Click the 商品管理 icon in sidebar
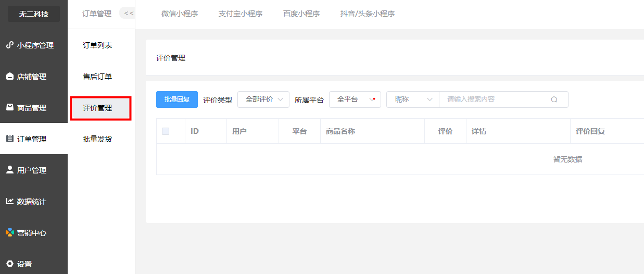This screenshot has height=274, width=644. coord(9,107)
